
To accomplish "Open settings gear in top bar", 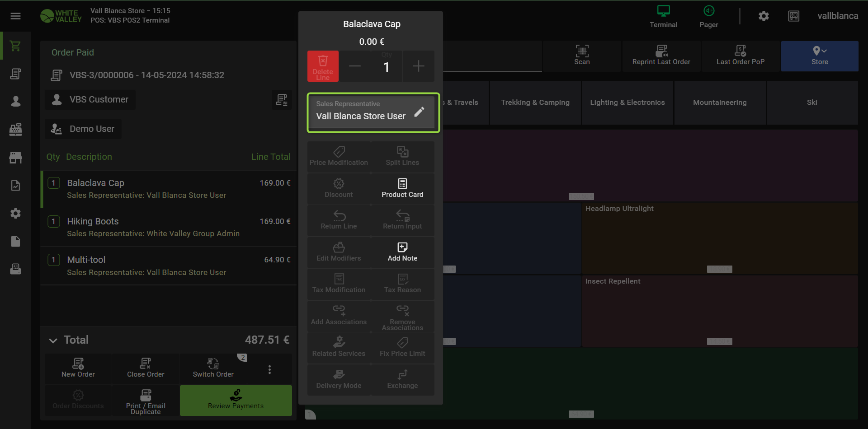I will point(764,16).
